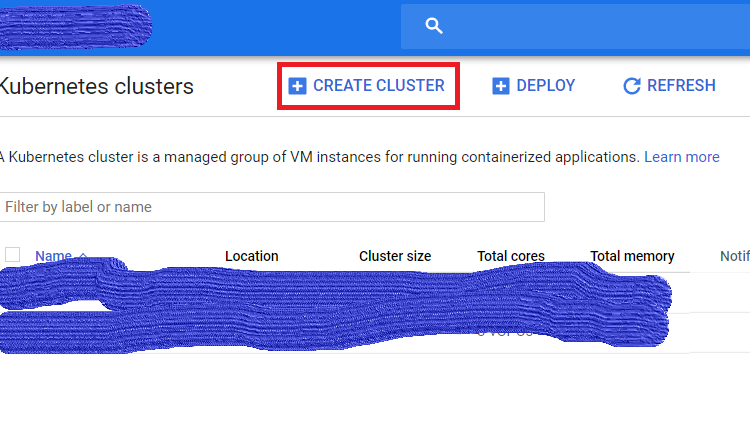Click the REFRESH button text
The width and height of the screenshot is (750, 422).
point(681,86)
